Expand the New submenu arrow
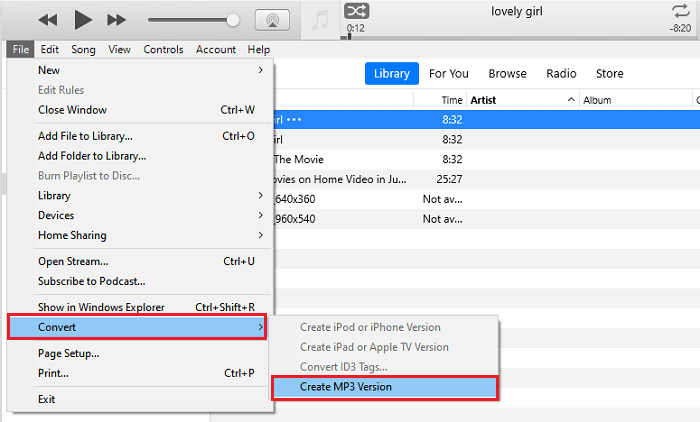The width and height of the screenshot is (700, 422). pos(260,70)
